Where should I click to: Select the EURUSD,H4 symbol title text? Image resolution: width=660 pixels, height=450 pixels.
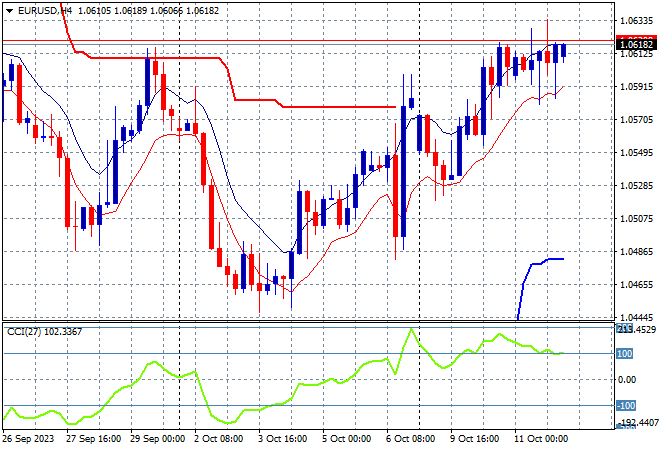[45, 11]
